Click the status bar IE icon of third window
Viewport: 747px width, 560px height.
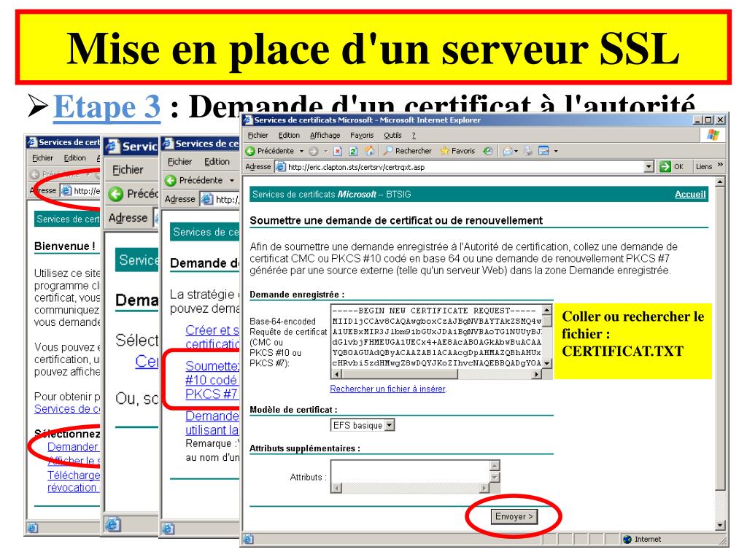coord(169,529)
